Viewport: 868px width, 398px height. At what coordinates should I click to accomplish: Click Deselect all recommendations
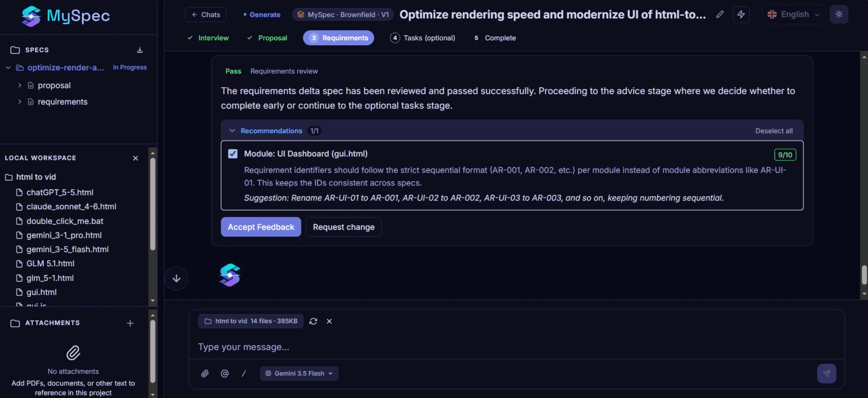(774, 131)
